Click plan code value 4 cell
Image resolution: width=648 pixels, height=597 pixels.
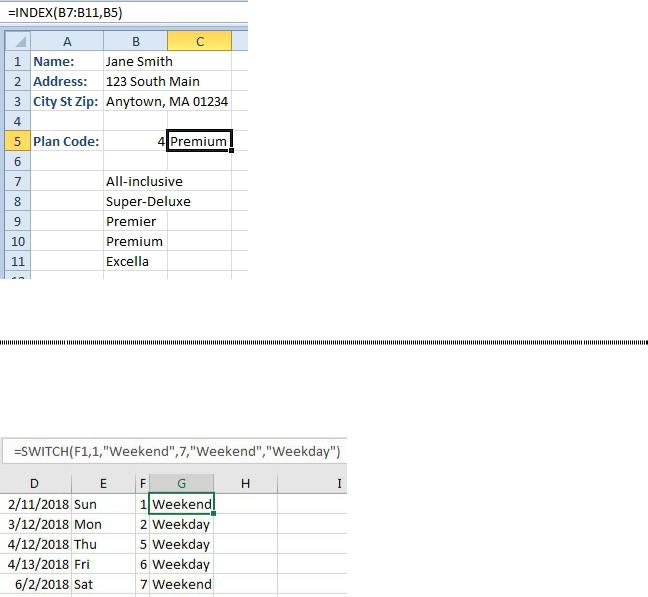tap(136, 141)
